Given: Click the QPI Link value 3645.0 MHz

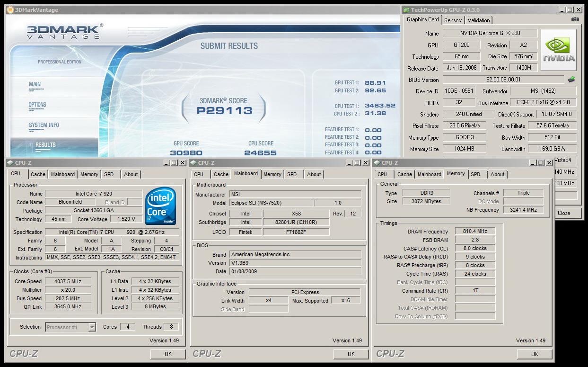Looking at the screenshot, I should 68,307.
